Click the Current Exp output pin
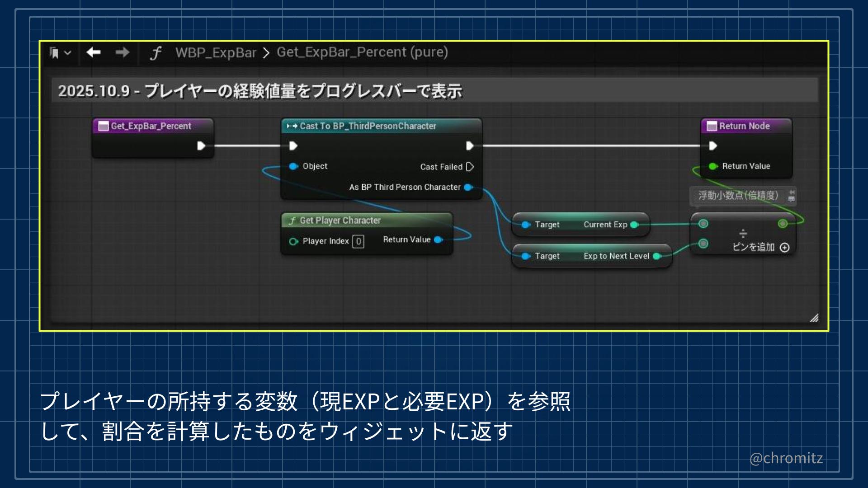868x488 pixels. pyautogui.click(x=634, y=225)
